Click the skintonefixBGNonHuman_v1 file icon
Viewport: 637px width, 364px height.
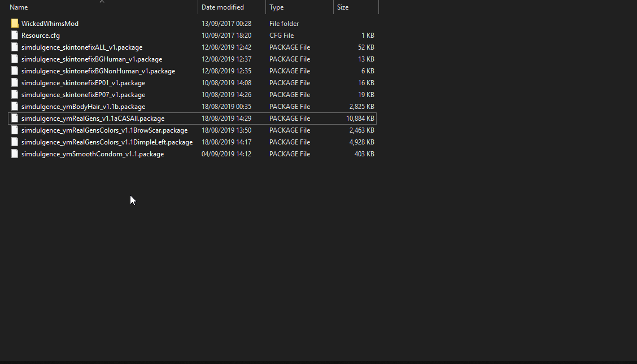coord(15,71)
